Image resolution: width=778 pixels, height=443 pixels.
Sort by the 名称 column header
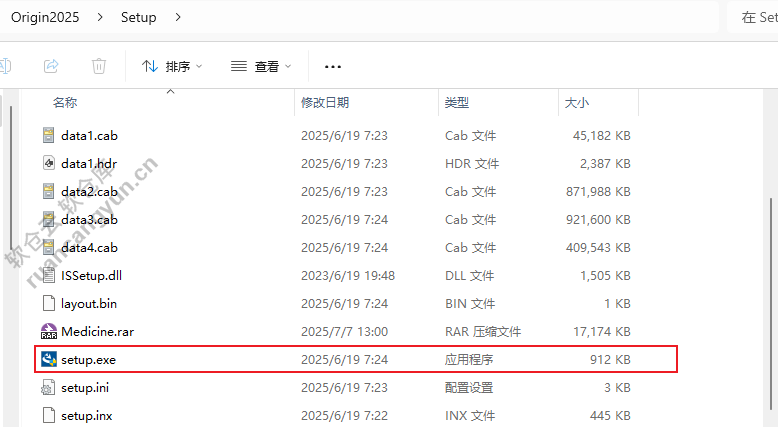point(65,103)
